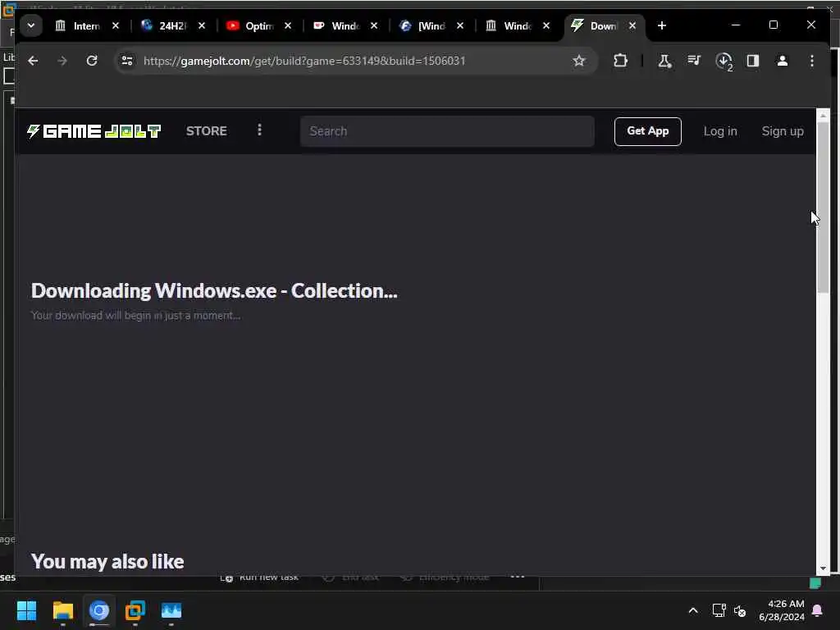
Task: Open Game Jolt more options menu
Action: (x=259, y=130)
